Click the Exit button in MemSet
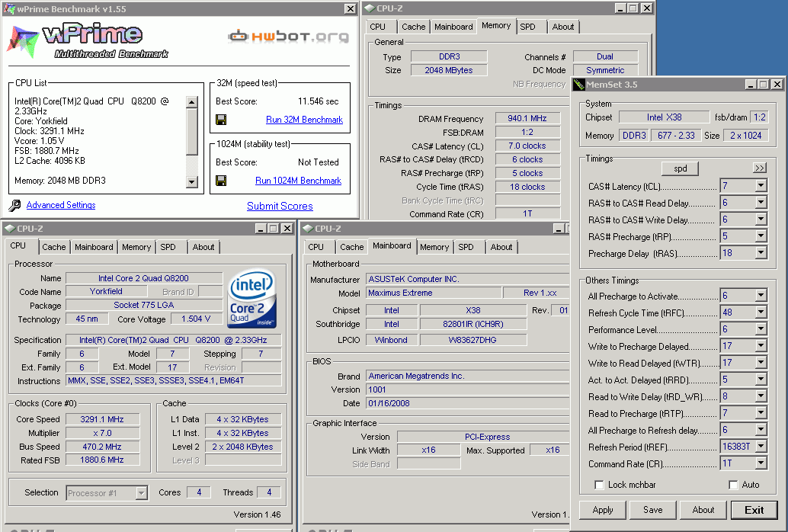Screen dimensions: 788x532 [x=754, y=510]
